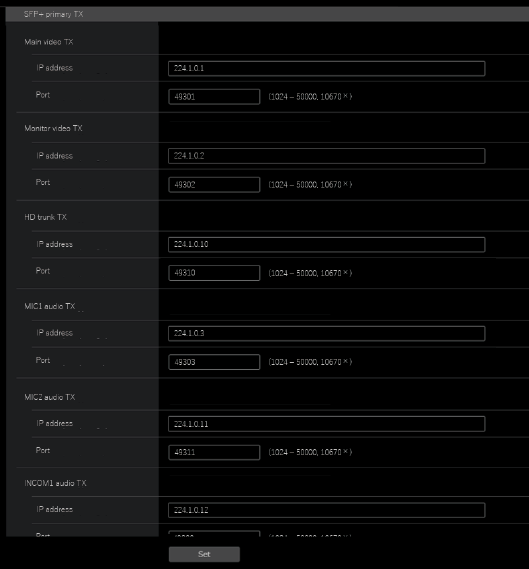Image resolution: width=529 pixels, height=569 pixels.
Task: Edit Monitor video TX IP address field
Action: coord(327,156)
